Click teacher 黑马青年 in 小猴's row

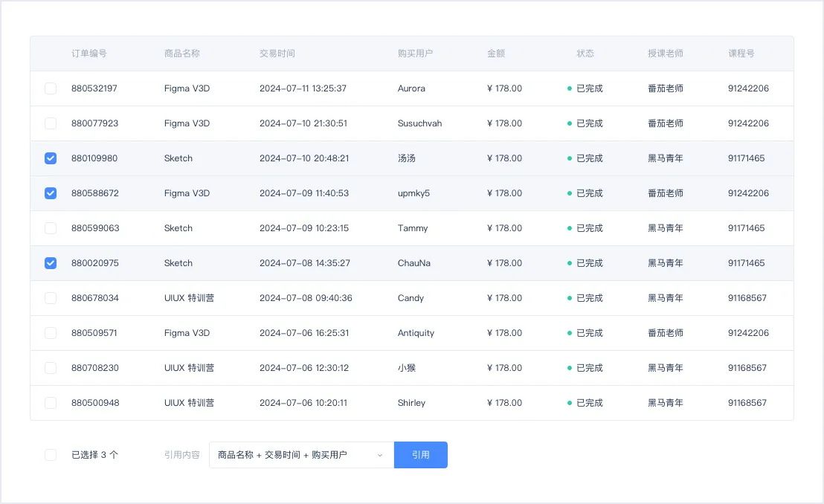(x=666, y=368)
